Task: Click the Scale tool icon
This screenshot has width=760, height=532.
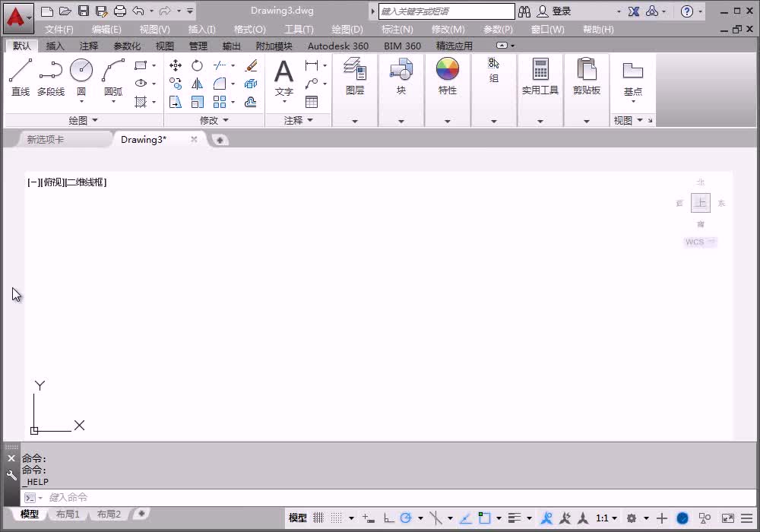Action: (197, 103)
